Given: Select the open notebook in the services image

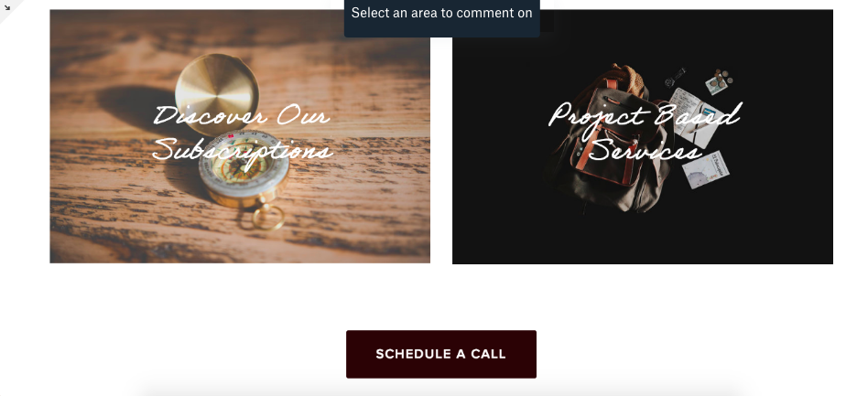Looking at the screenshot, I should coord(698,117).
